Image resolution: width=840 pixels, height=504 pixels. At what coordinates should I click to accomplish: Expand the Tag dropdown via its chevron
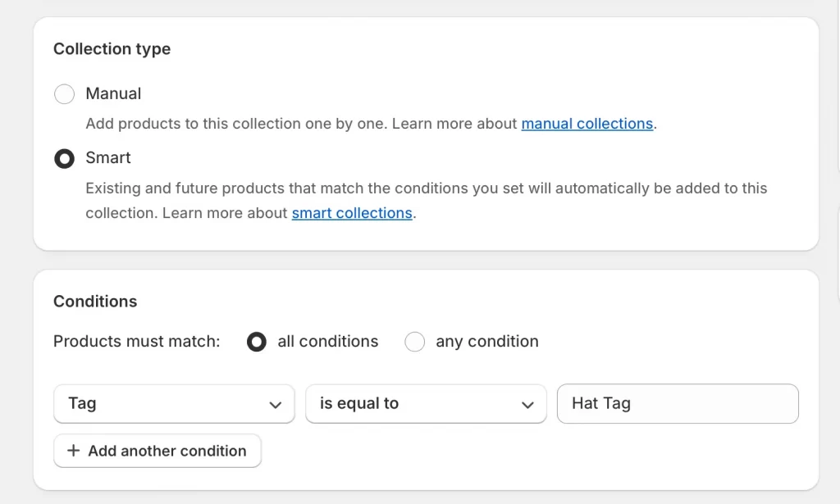pyautogui.click(x=276, y=403)
